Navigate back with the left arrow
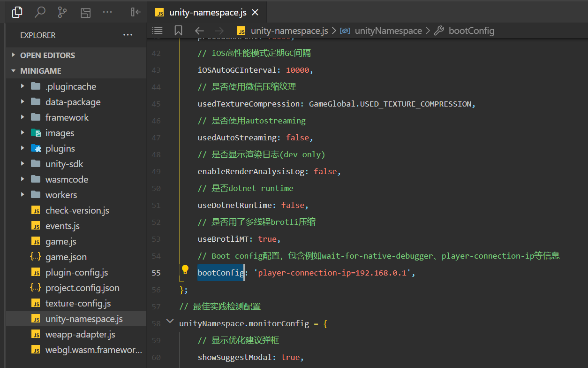This screenshot has width=588, height=368. (x=199, y=31)
